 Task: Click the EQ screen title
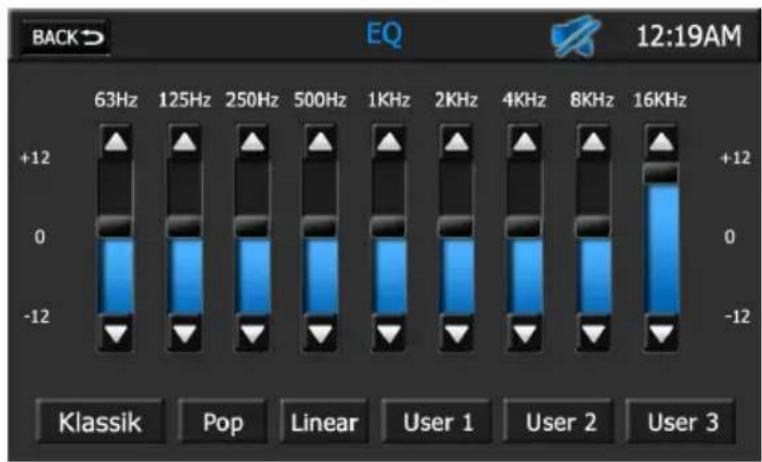384,35
